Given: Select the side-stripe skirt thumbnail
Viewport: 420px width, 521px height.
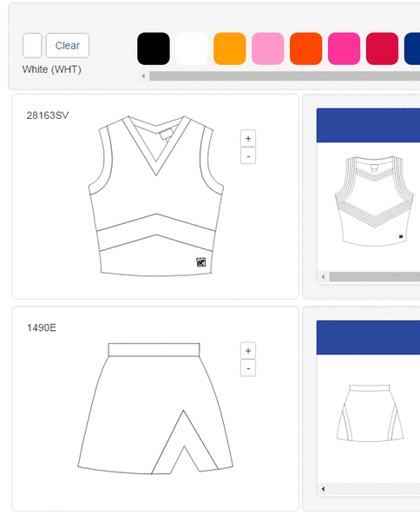Looking at the screenshot, I should point(370,413).
